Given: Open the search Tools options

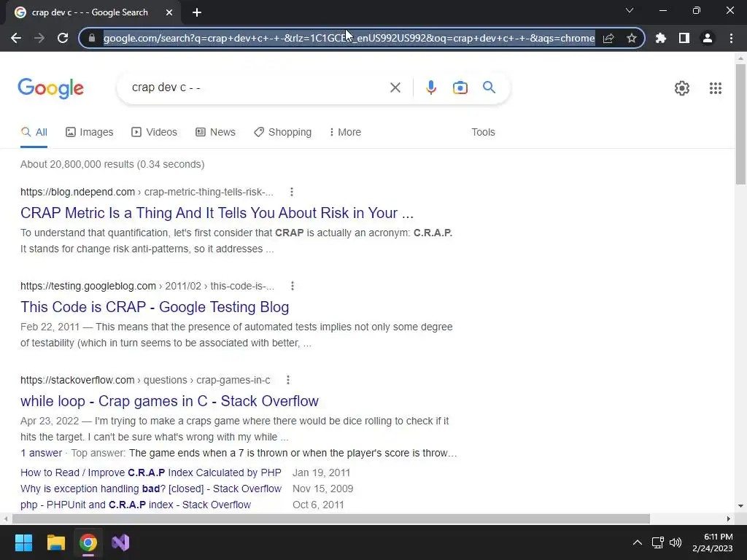Looking at the screenshot, I should [483, 133].
